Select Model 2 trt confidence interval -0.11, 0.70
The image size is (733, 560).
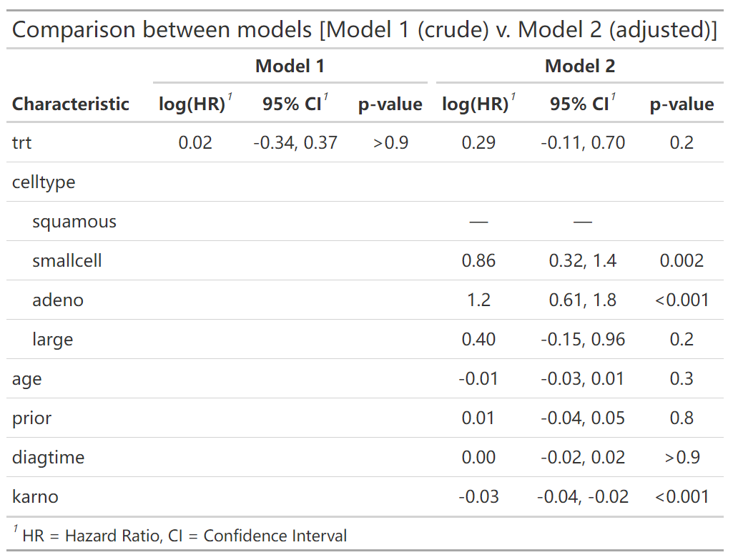click(x=582, y=143)
